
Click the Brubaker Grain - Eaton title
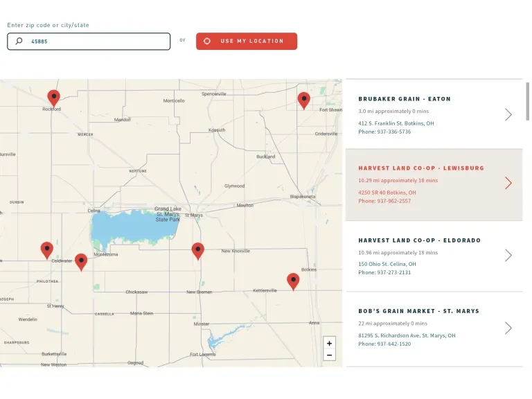pyautogui.click(x=405, y=99)
